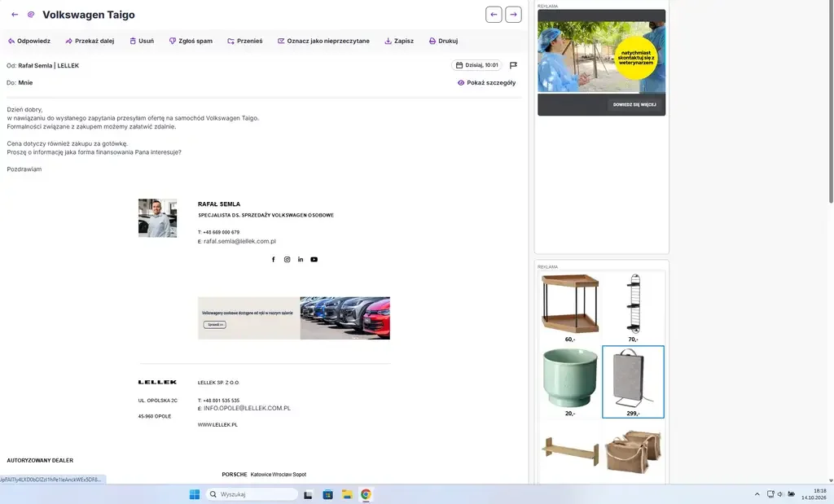Switch to Google Chrome in the taskbar
The height and width of the screenshot is (504, 834).
(366, 494)
